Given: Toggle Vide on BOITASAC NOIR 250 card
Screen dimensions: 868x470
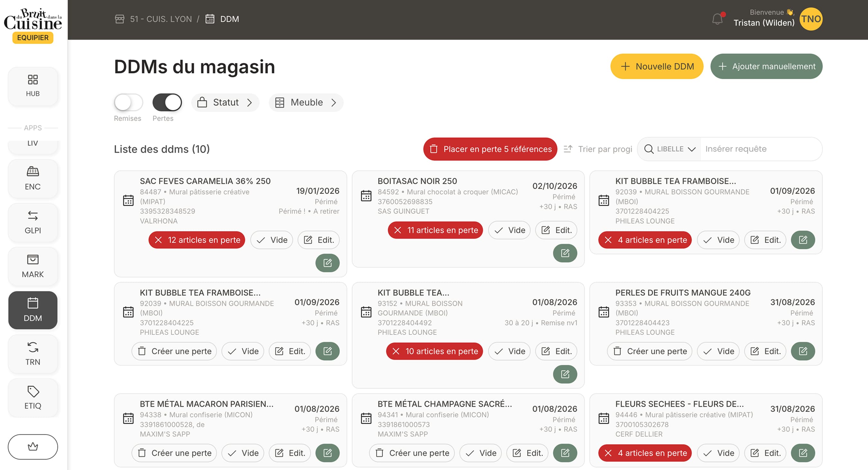Looking at the screenshot, I should pos(509,230).
